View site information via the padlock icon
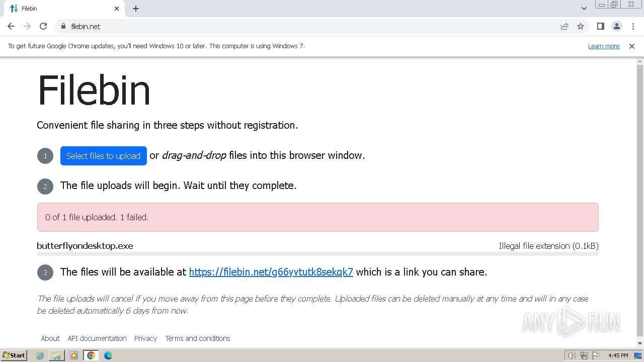Screen dimensions: 644x362 (x=63, y=26)
